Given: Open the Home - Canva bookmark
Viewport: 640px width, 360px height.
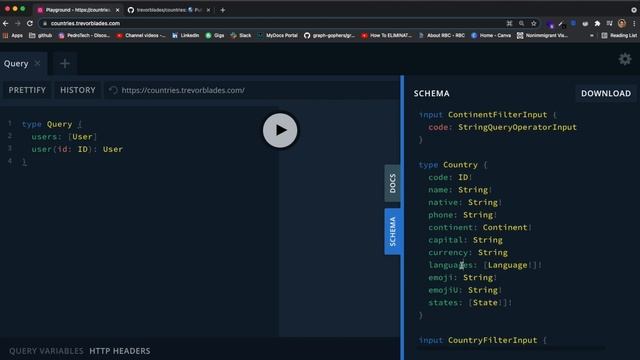Looking at the screenshot, I should pyautogui.click(x=491, y=36).
